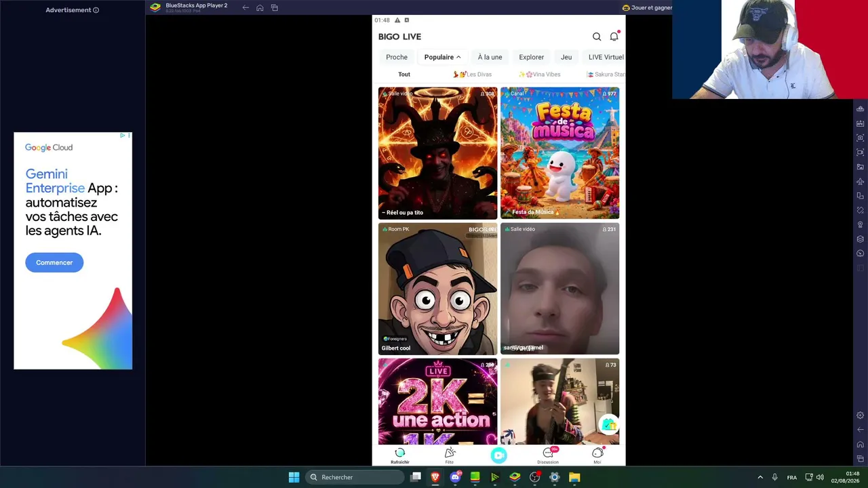
Task: Click the side toolbar home icon
Action: [x=861, y=445]
